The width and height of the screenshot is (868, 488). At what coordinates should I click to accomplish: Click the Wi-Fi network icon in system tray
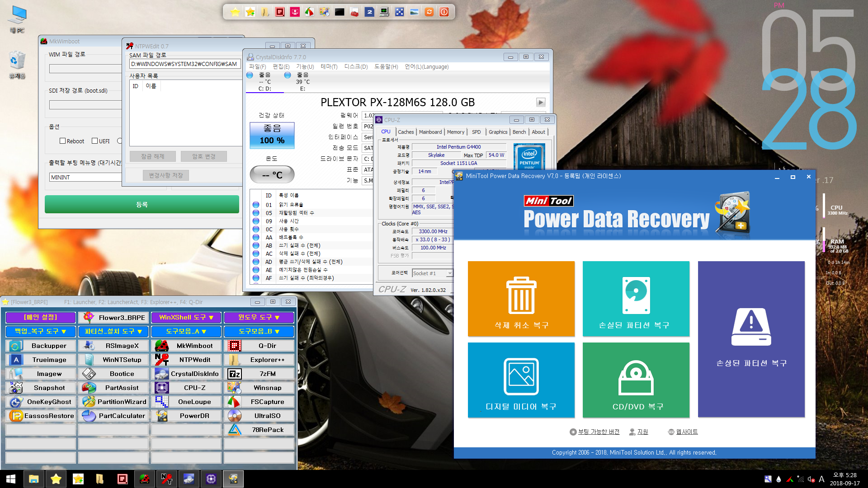click(x=800, y=479)
